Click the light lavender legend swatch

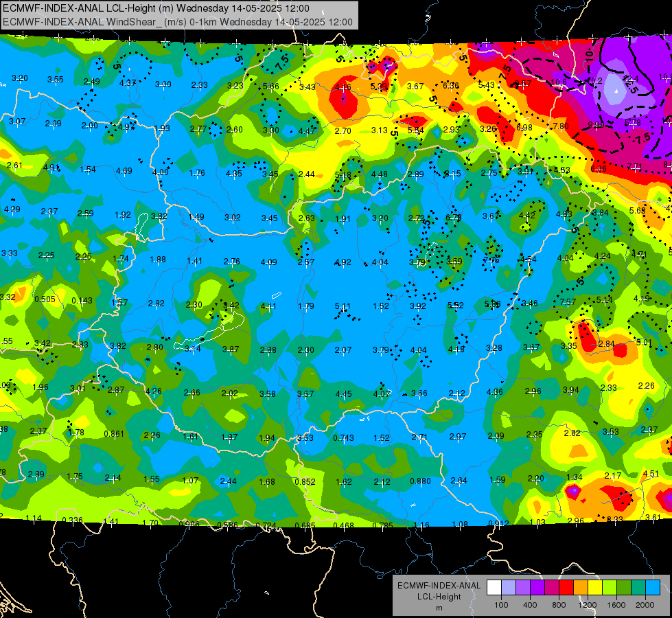(508, 588)
